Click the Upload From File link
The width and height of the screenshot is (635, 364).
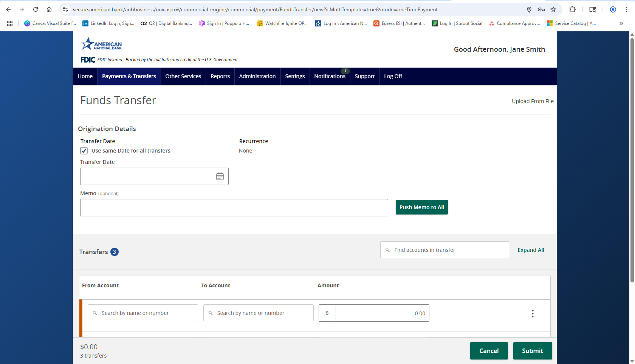click(x=533, y=101)
